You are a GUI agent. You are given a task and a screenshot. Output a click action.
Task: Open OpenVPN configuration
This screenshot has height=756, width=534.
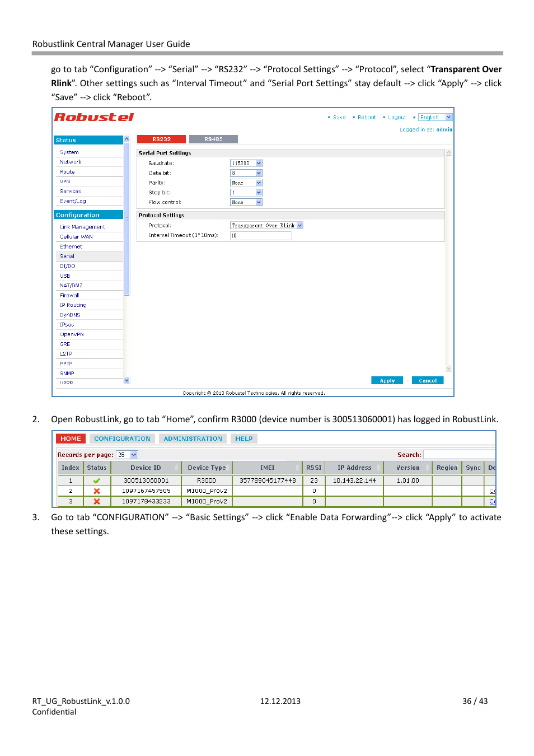coord(72,334)
